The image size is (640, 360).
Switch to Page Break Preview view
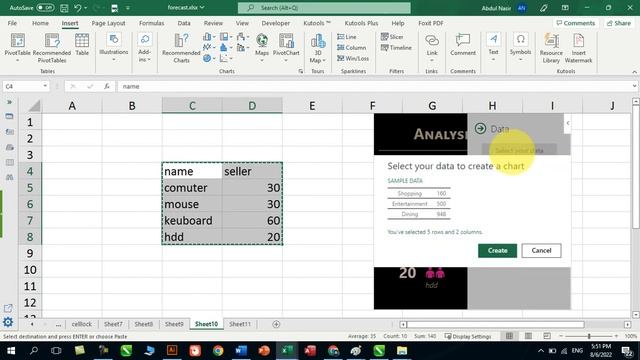[x=547, y=336]
